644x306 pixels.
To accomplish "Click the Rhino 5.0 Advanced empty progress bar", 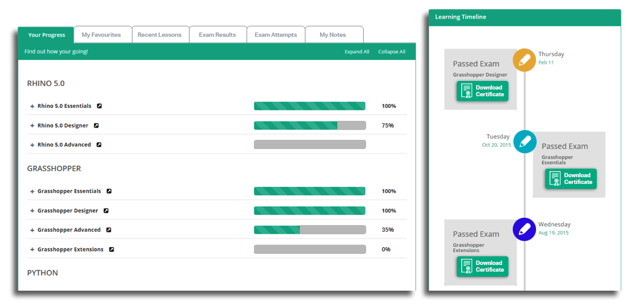I will tap(310, 145).
